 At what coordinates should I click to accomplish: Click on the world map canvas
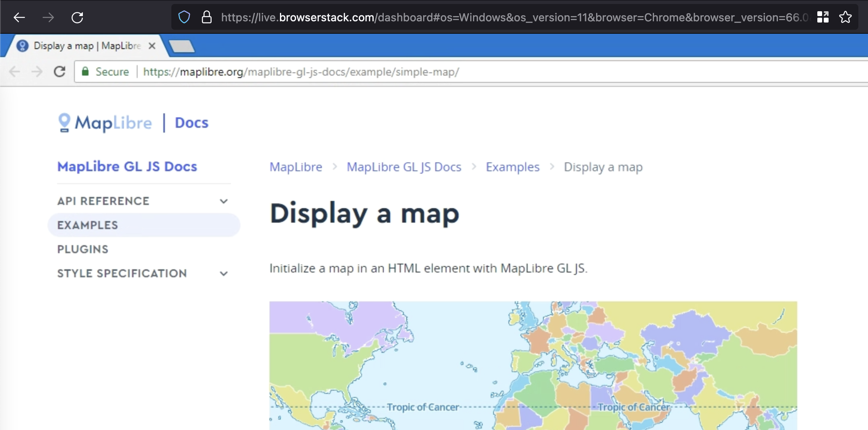pyautogui.click(x=533, y=366)
